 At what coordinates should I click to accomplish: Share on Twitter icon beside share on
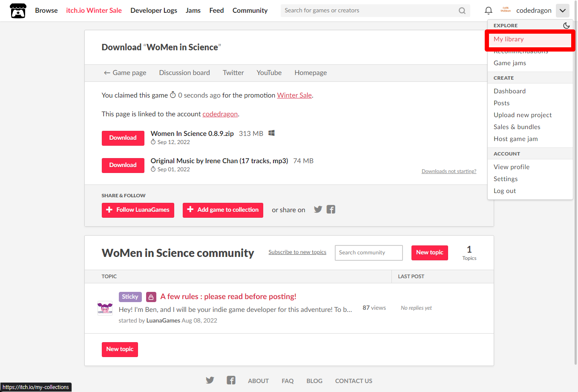[318, 209]
